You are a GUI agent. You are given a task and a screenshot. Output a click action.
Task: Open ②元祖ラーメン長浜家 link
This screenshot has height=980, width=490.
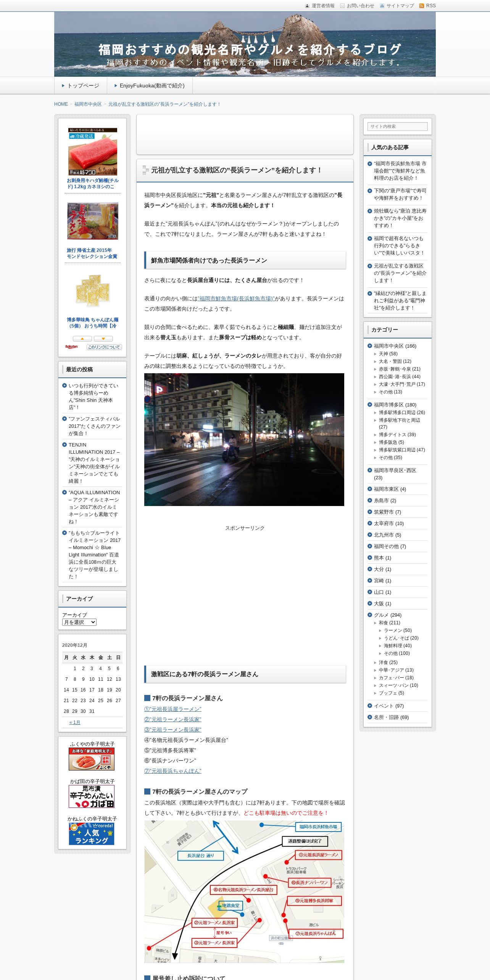click(x=172, y=719)
